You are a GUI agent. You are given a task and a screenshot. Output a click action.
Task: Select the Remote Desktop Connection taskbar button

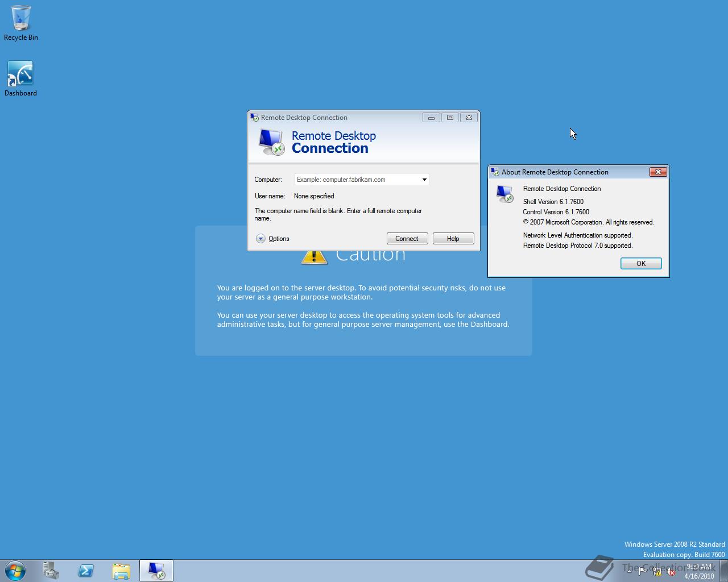point(156,570)
